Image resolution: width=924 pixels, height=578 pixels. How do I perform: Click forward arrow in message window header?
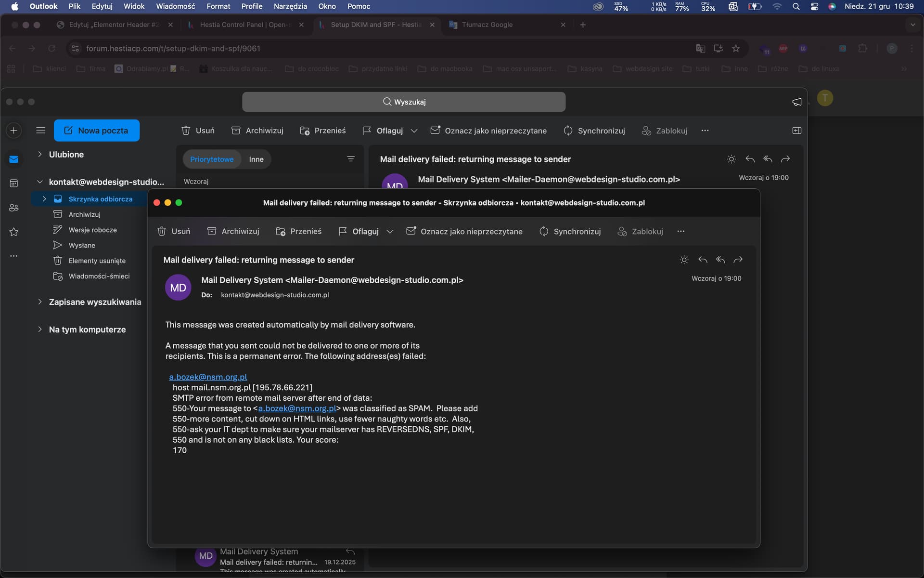click(x=738, y=260)
